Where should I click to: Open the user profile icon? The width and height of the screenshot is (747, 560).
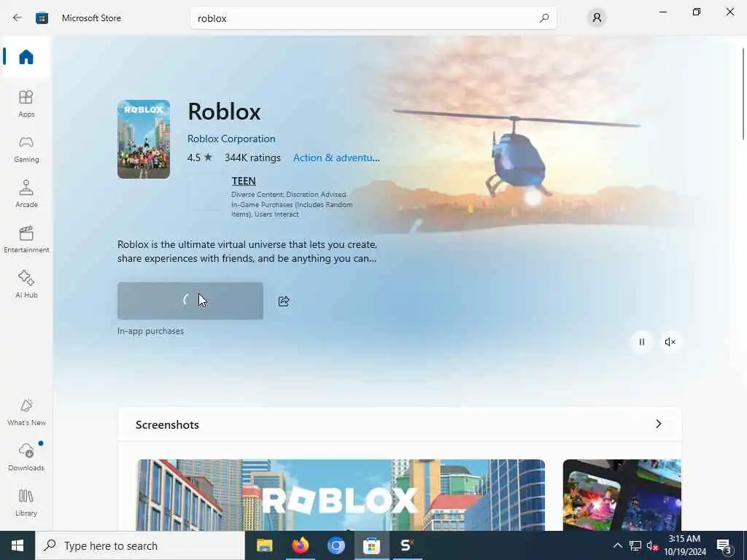pyautogui.click(x=597, y=18)
